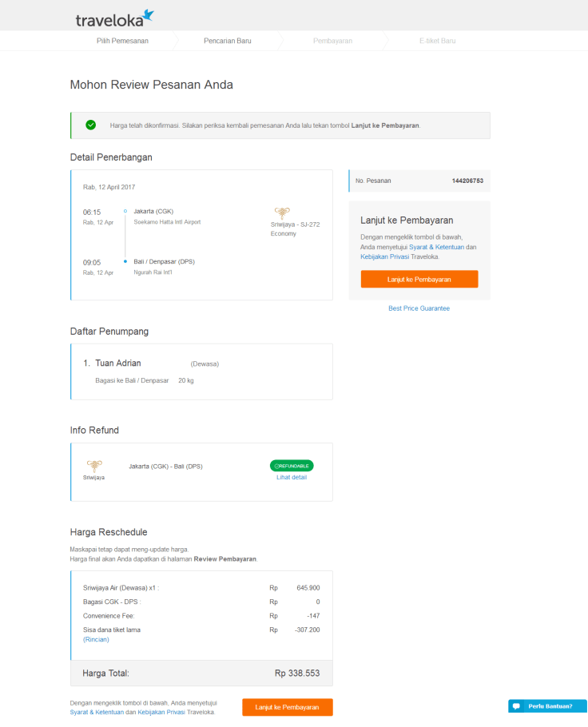Open the Pilih Pemesanan step
588x727 pixels.
click(x=122, y=41)
